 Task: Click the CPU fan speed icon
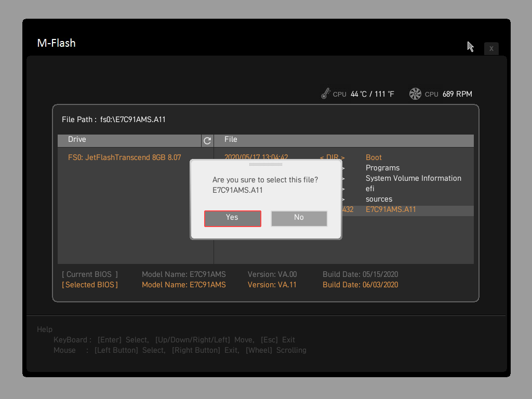415,94
